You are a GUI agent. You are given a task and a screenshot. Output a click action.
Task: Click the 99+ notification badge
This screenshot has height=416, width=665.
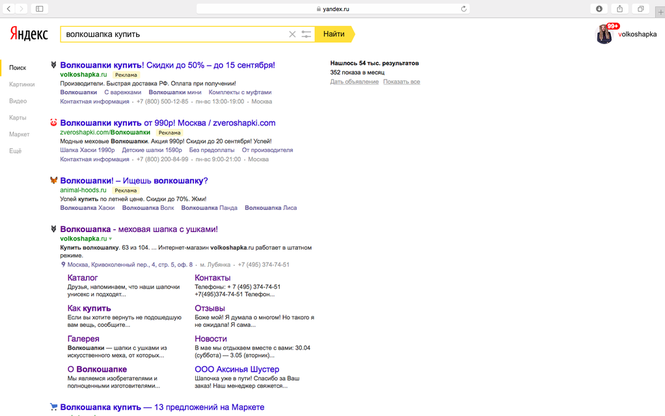coord(613,26)
